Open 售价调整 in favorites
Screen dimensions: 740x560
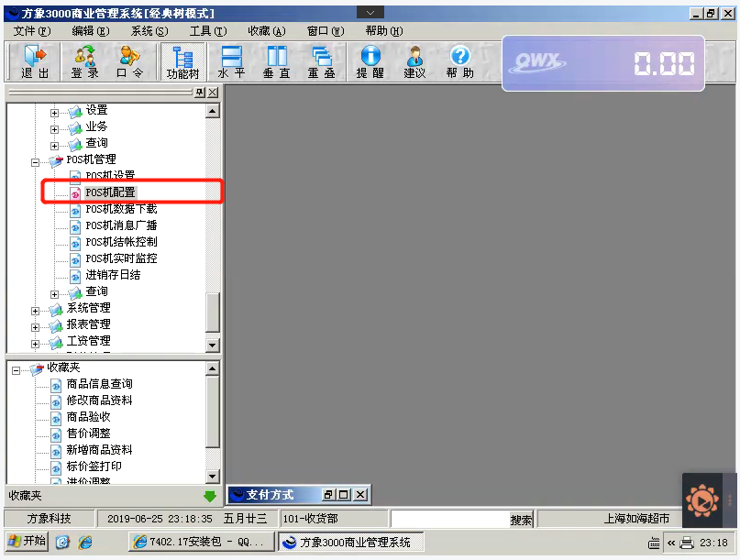point(88,434)
